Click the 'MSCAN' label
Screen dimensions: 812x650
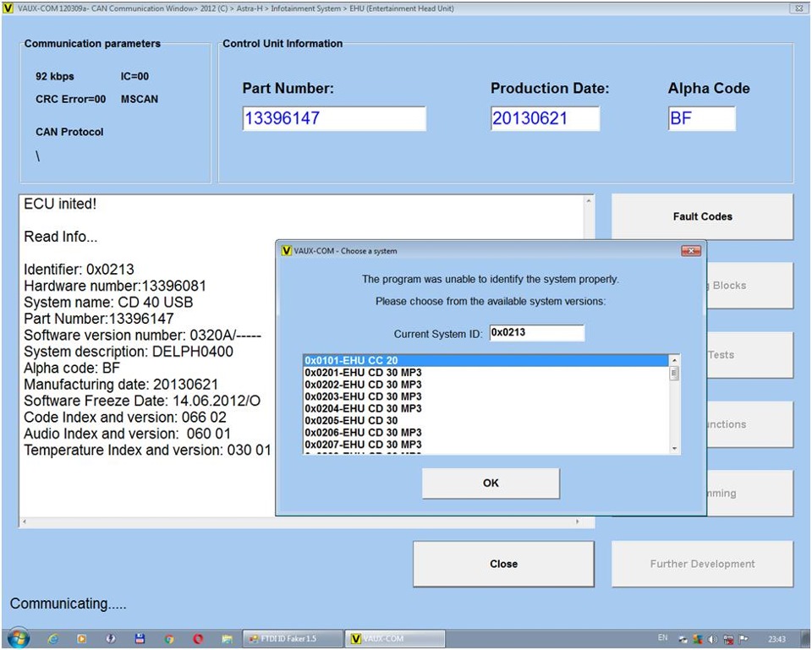point(140,100)
